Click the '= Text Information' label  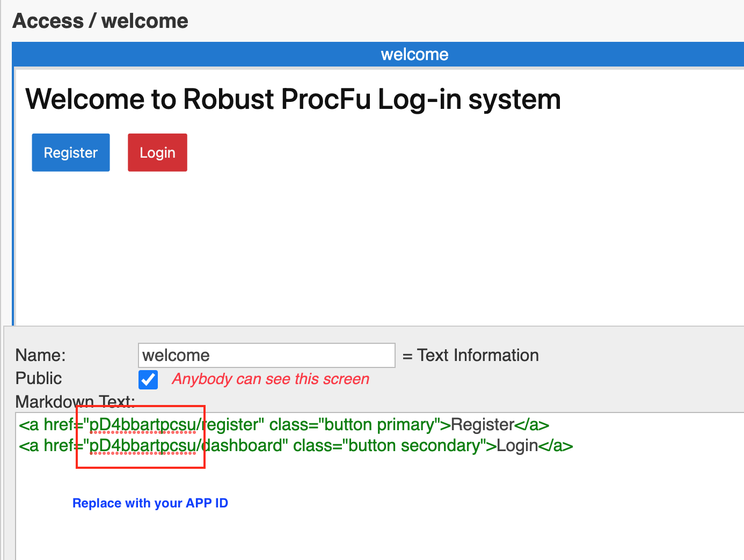pyautogui.click(x=471, y=355)
